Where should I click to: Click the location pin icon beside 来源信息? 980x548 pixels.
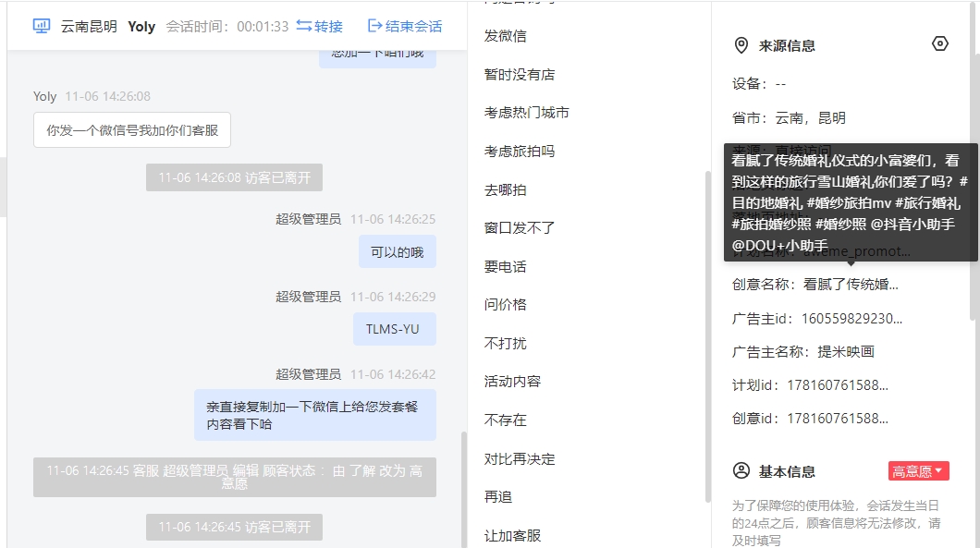741,45
